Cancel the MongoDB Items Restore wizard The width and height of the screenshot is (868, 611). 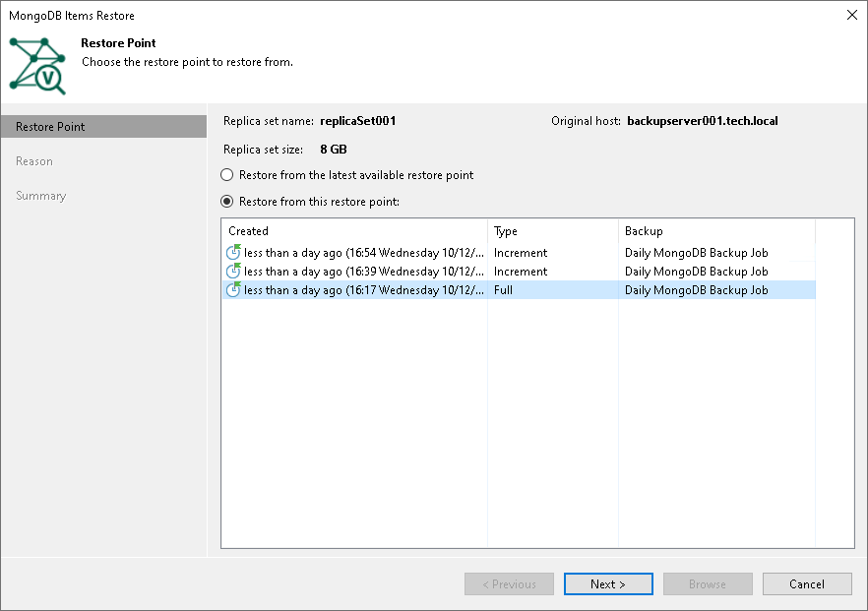pos(807,583)
